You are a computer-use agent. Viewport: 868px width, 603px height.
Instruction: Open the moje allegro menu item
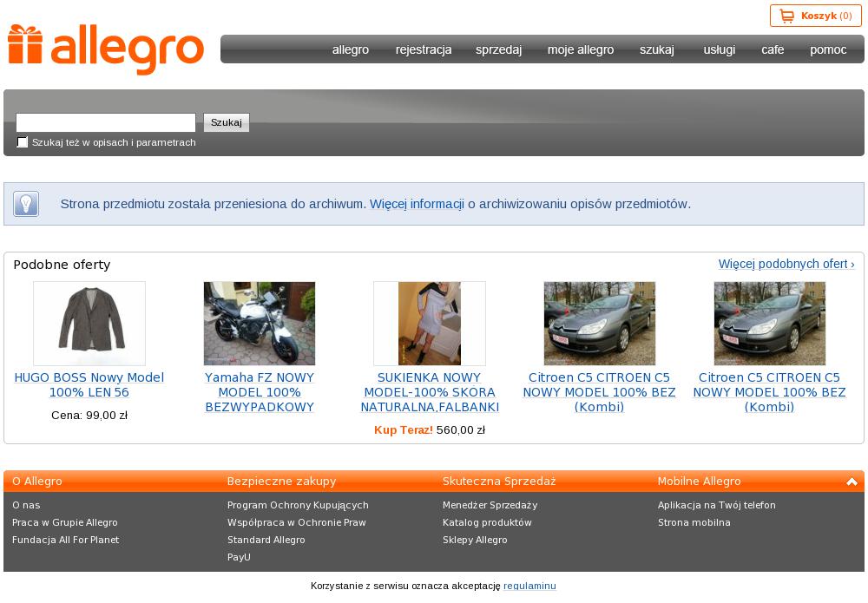(580, 49)
